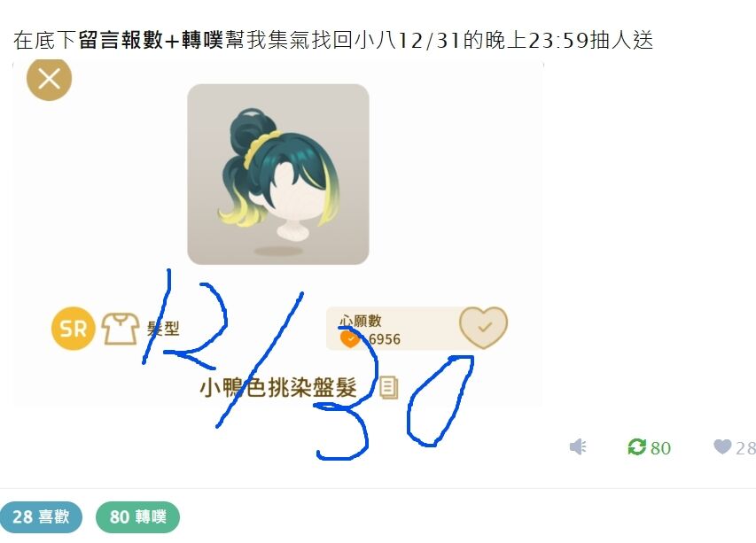Open the item description document icon

[x=389, y=387]
